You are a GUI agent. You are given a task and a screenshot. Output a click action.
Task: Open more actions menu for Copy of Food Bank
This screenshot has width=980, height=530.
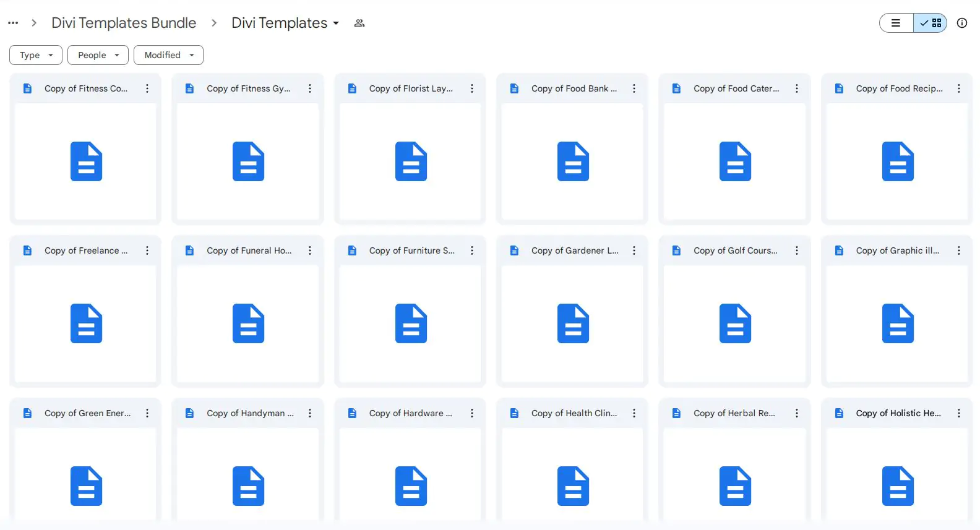[x=634, y=88]
